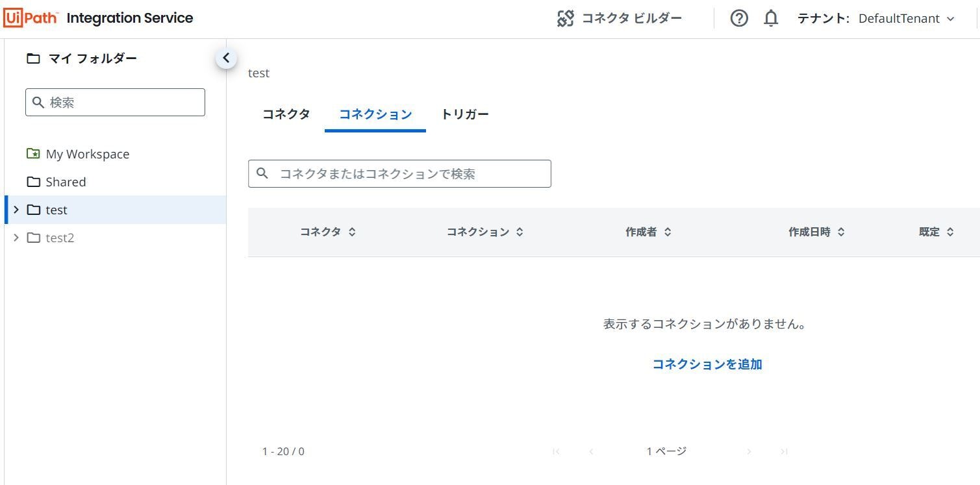The image size is (980, 485).
Task: Toggle sort order on コネクタ column
Action: pyautogui.click(x=351, y=231)
